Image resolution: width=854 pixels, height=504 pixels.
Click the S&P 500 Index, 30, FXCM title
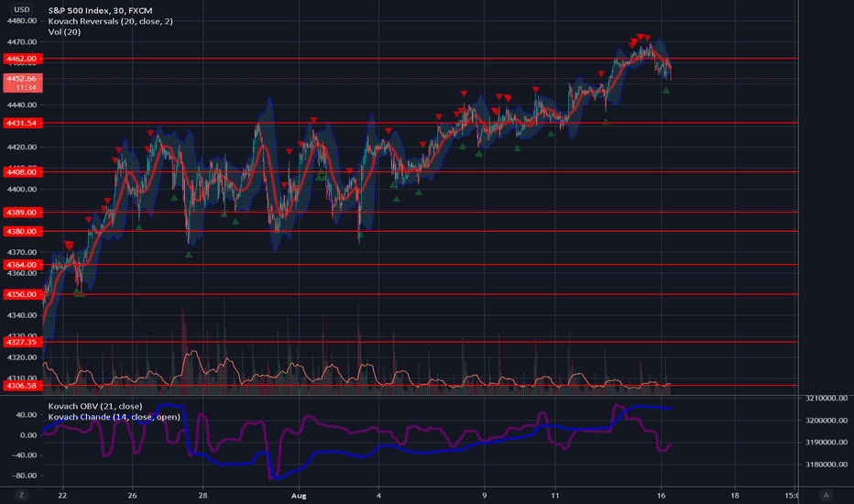(x=100, y=10)
